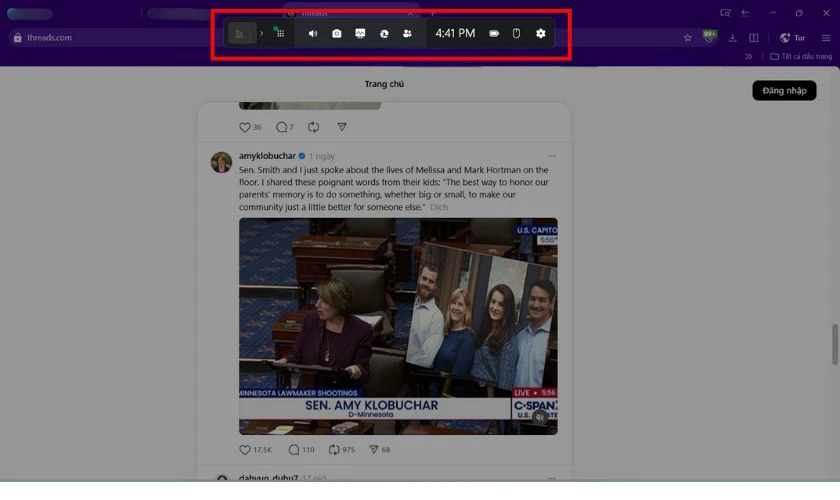This screenshot has width=840, height=500.
Task: Unmute the video with the speaker icon
Action: point(540,416)
